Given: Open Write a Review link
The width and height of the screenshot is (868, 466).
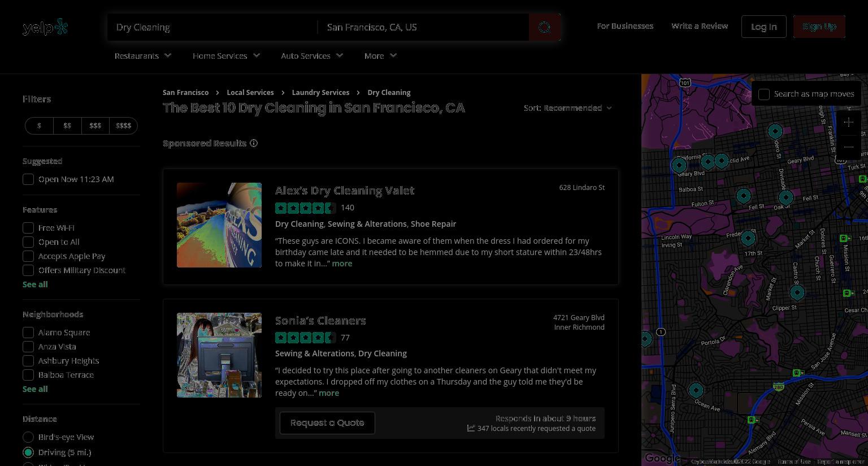Looking at the screenshot, I should (x=700, y=26).
